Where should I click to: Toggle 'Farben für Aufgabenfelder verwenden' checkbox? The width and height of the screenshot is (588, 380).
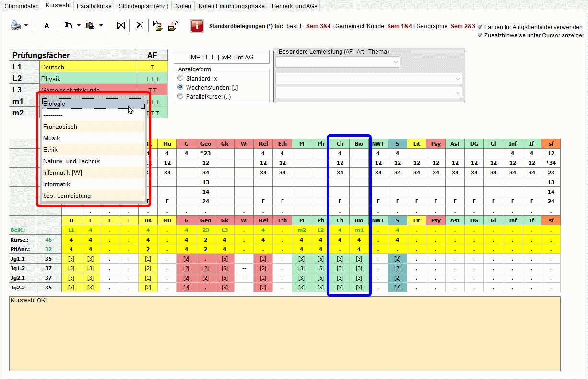tap(480, 27)
